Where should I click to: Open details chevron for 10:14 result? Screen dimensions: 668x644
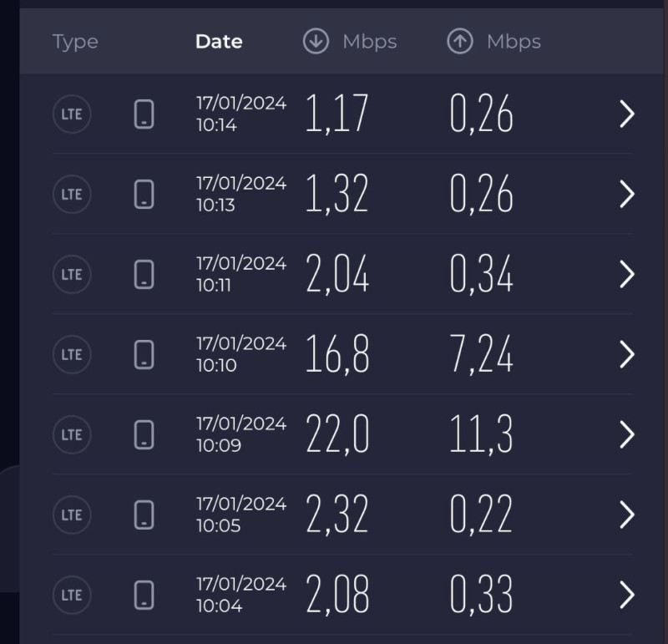pos(627,114)
